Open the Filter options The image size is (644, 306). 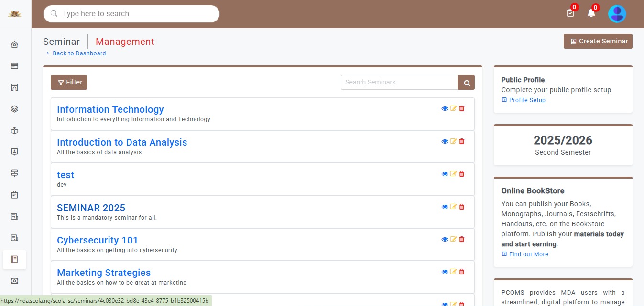[69, 82]
